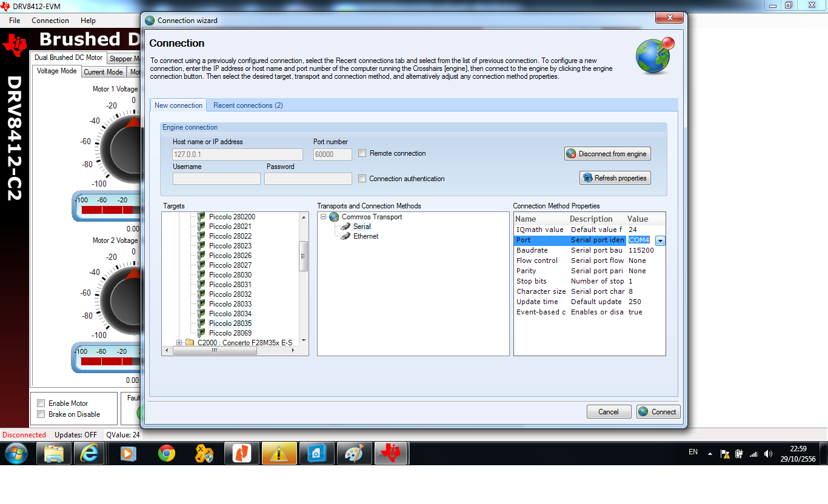This screenshot has width=828, height=504.
Task: Open the Connection menu
Action: pos(50,21)
